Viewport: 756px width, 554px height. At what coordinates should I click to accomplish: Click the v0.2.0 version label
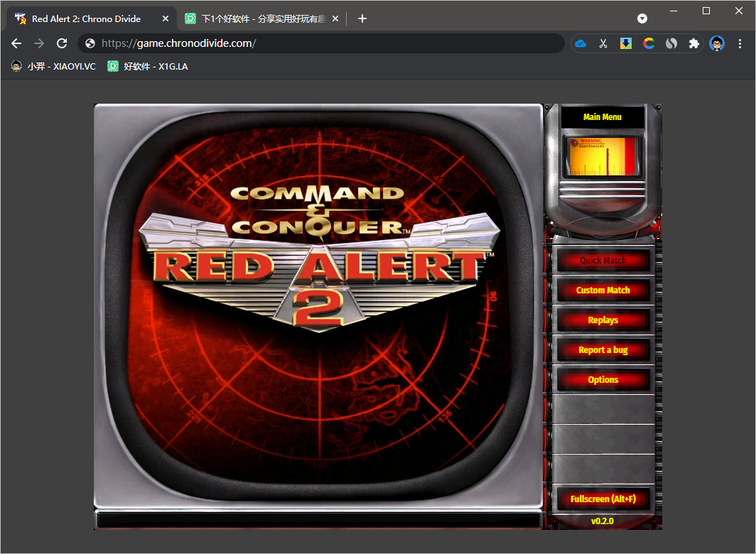(603, 521)
